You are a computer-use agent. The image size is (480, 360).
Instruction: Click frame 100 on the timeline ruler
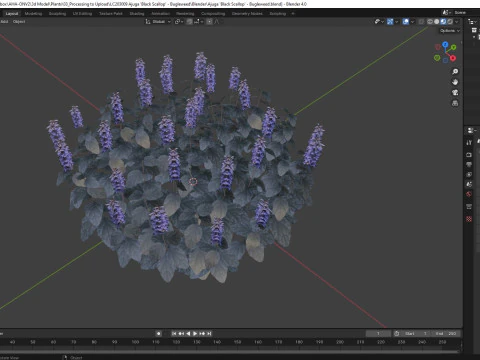tap(135, 342)
